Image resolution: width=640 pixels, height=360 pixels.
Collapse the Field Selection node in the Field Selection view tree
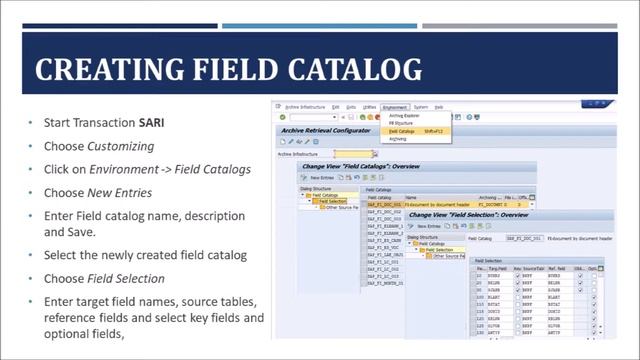pyautogui.click(x=416, y=249)
